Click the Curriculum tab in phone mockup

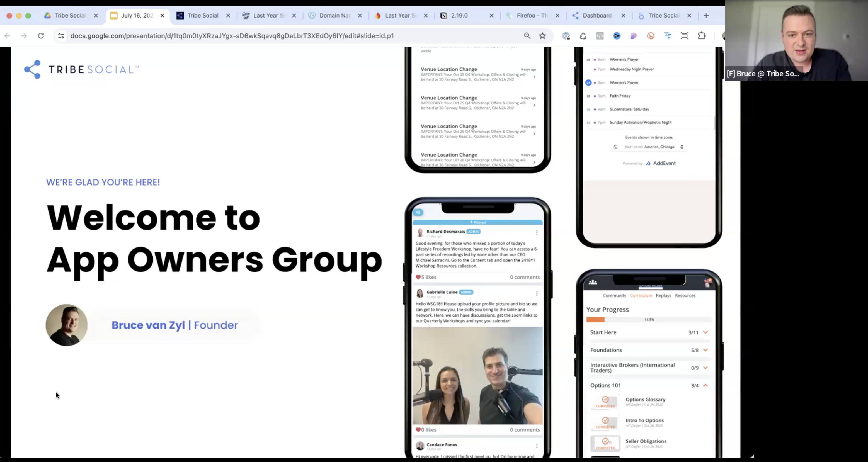pos(641,296)
